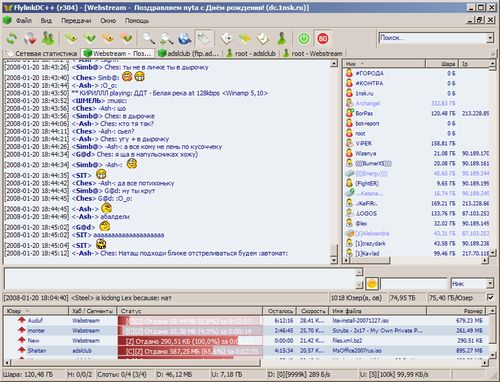Select the Webstream - Поз... tab

tap(118, 53)
